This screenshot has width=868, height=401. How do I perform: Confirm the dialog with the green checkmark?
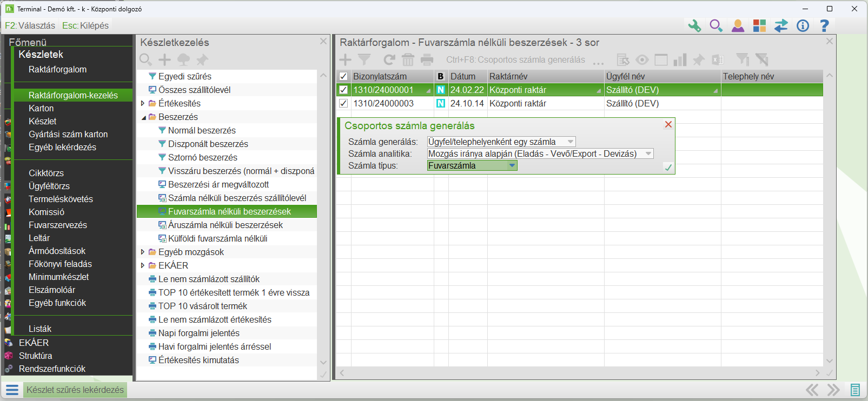coord(668,167)
